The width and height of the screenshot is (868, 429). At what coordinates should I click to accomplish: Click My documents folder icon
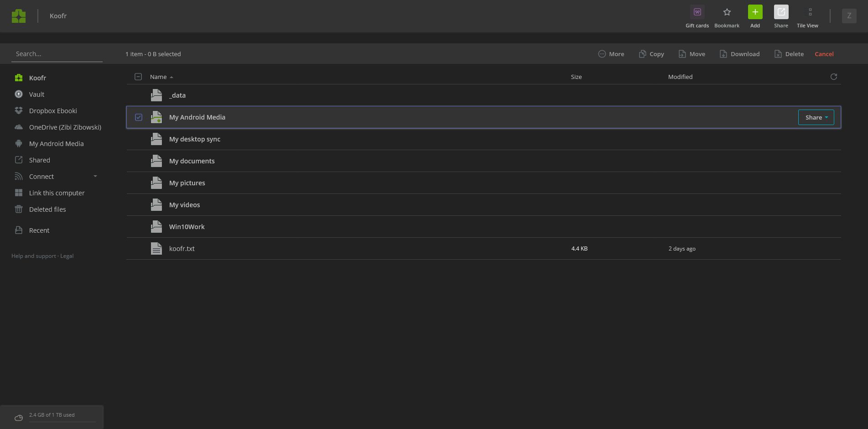(x=156, y=161)
